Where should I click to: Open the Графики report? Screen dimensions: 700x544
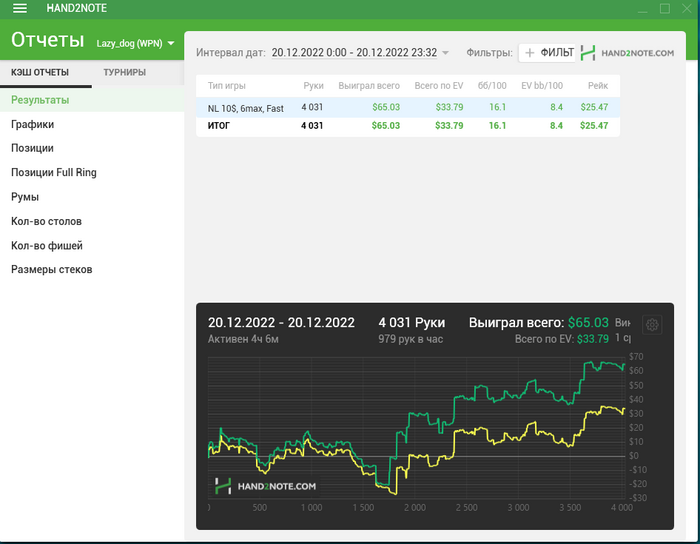click(x=33, y=125)
